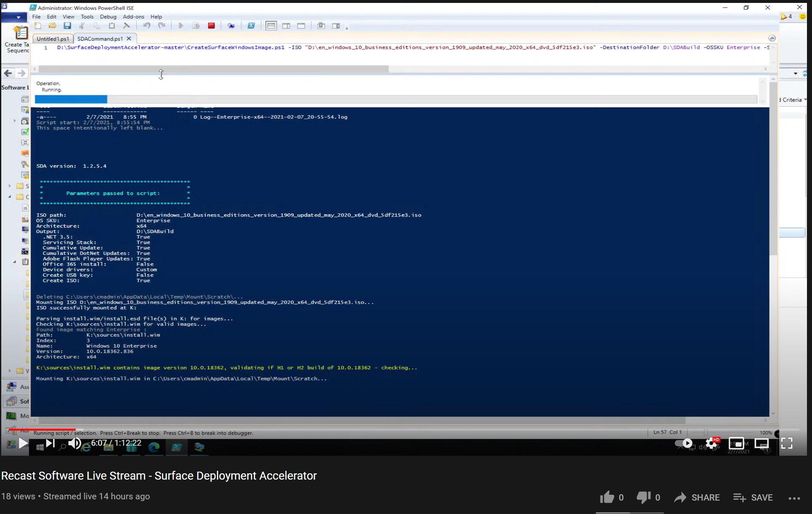Show the script pane on the right
The height and width of the screenshot is (514, 812).
coord(286,26)
